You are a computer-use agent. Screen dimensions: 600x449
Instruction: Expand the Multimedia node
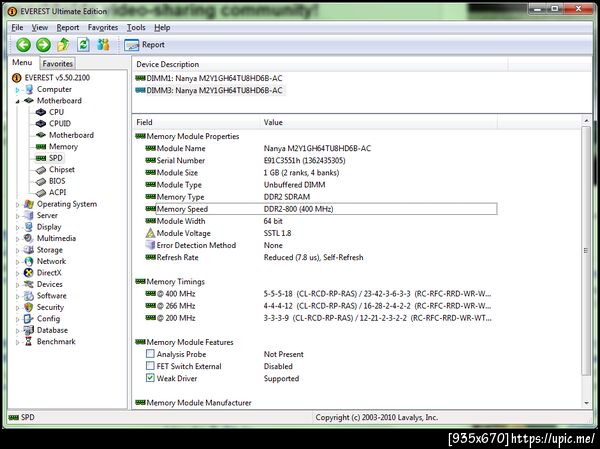[x=17, y=239]
